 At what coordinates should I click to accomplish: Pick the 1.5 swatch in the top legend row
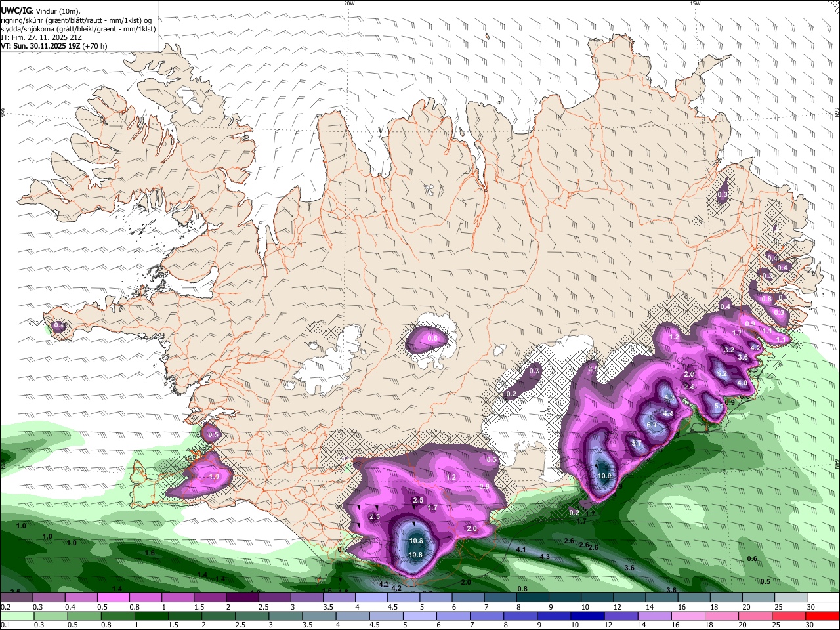210,598
